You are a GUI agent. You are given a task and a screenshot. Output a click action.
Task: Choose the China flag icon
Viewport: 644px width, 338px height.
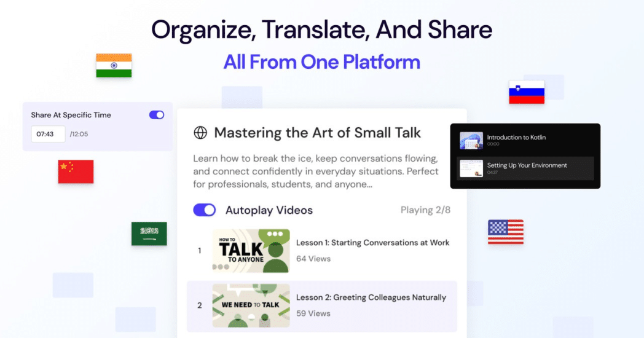(x=76, y=171)
